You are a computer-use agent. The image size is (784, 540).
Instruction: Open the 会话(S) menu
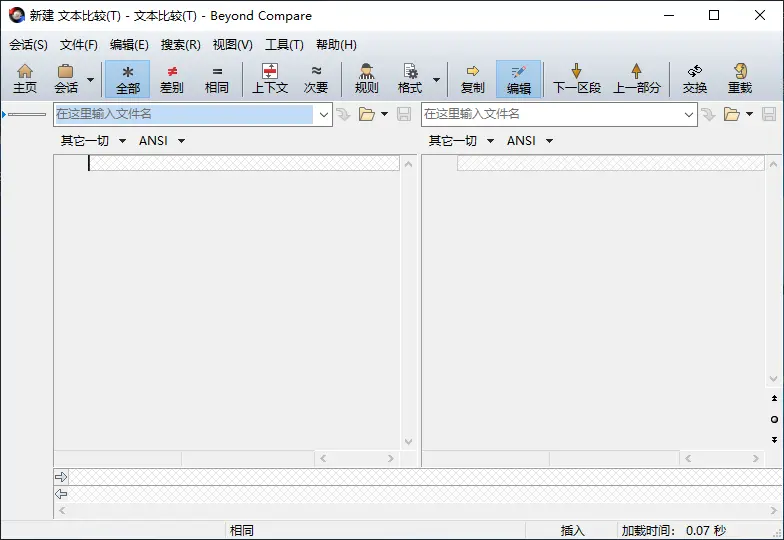(x=28, y=45)
